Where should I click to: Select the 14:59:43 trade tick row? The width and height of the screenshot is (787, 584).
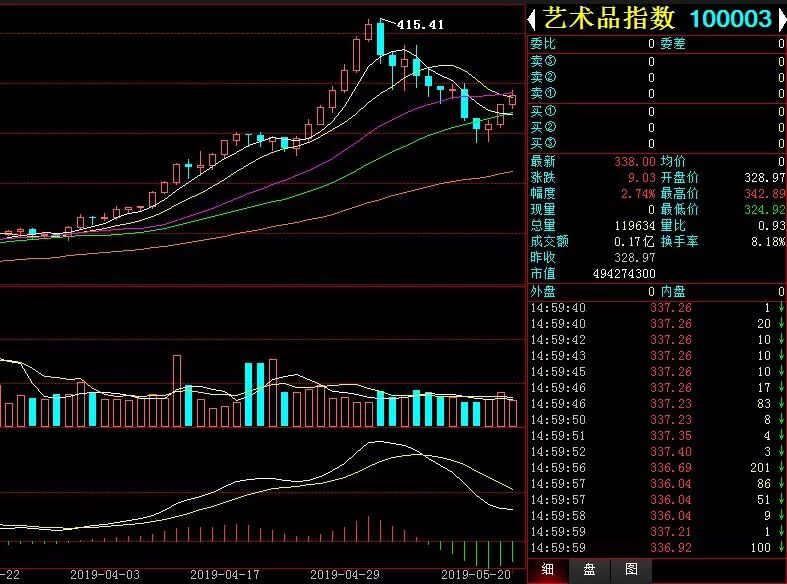coord(657,356)
